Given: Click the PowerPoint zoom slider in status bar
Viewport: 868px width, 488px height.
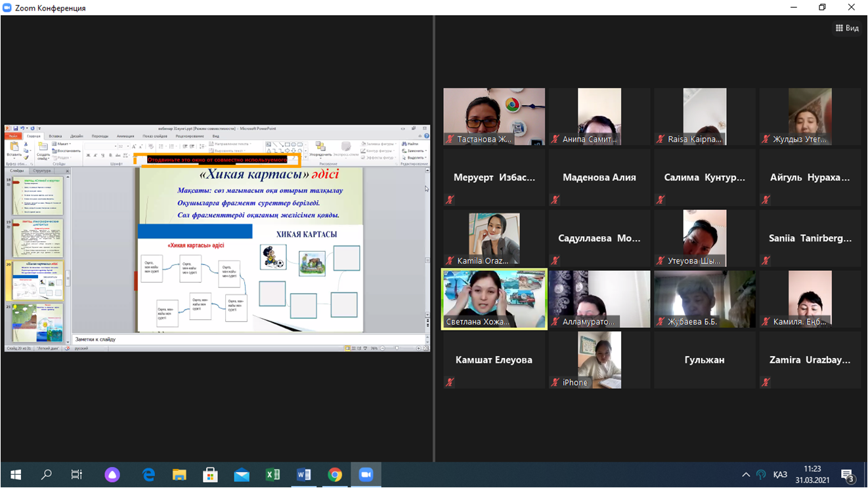Looking at the screenshot, I should point(397,348).
